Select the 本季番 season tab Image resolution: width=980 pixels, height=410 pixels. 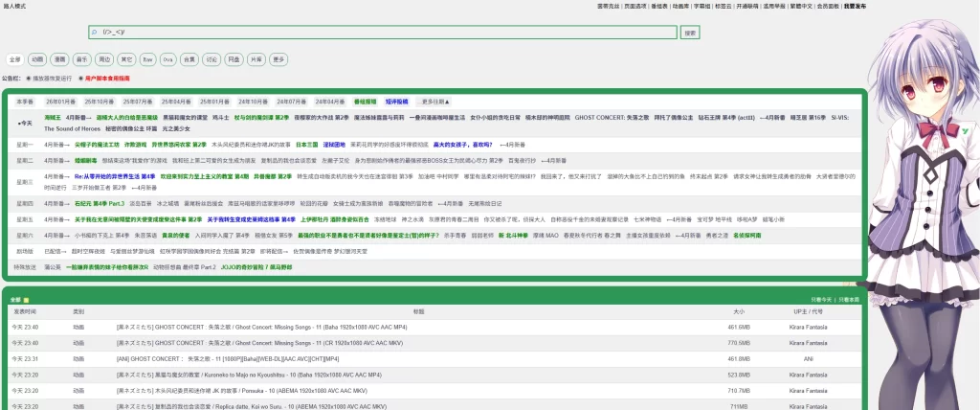[x=25, y=102]
